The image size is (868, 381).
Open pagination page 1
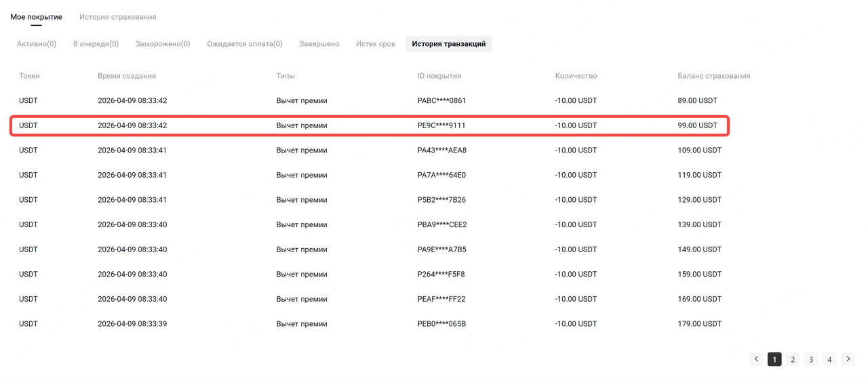774,359
